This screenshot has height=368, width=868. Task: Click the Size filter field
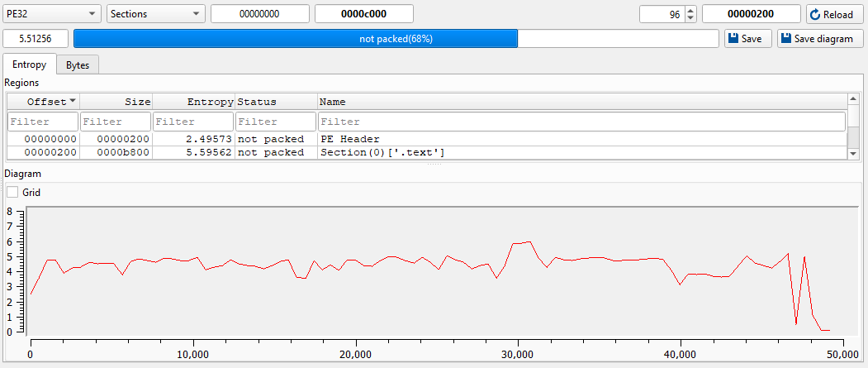point(116,122)
